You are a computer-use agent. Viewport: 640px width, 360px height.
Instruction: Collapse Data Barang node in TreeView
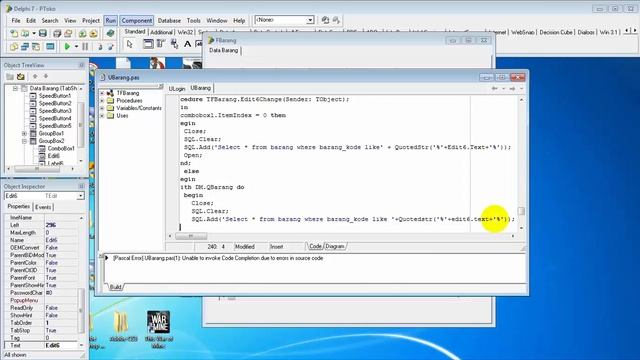[15, 88]
